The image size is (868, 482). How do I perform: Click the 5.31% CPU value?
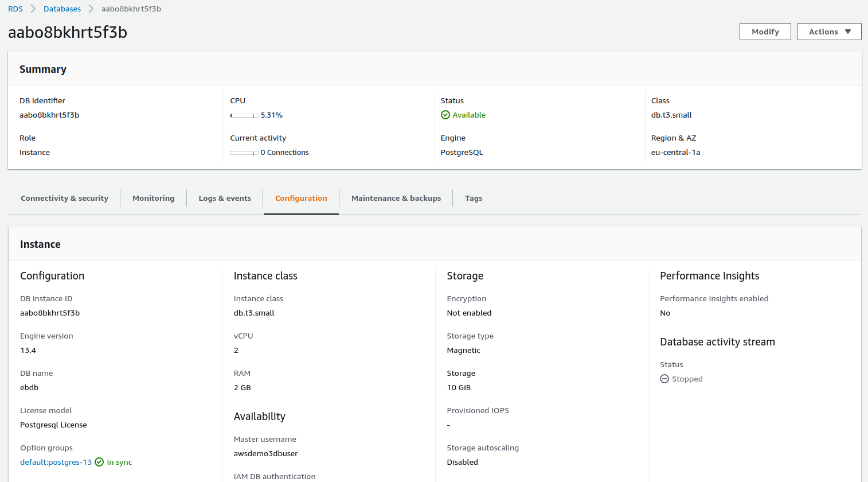click(x=272, y=115)
